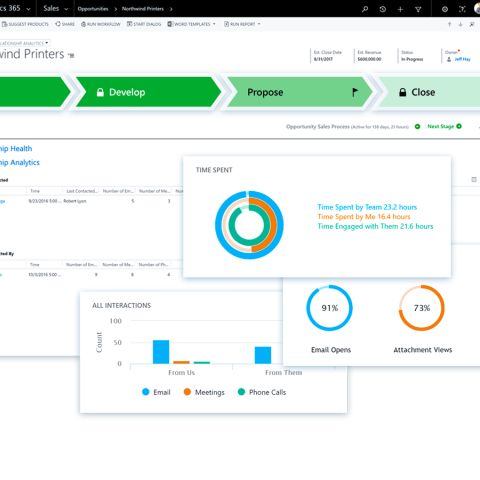Open the search magnifier in the top bar
480x480 pixels.
(365, 9)
